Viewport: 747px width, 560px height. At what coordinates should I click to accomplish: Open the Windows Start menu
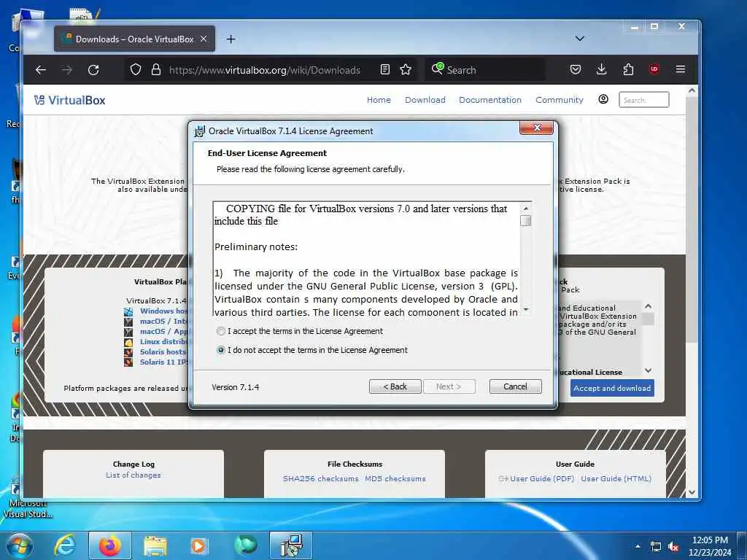coord(20,545)
